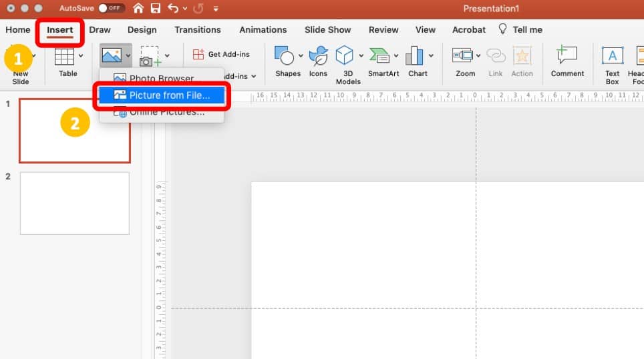Click the Action star icon

point(522,56)
